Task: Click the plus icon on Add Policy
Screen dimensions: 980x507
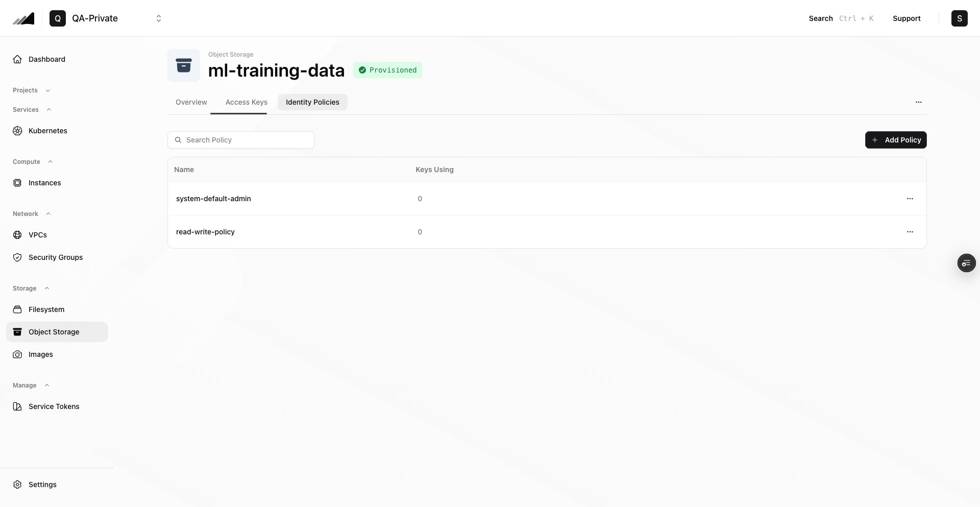Action: coord(875,140)
